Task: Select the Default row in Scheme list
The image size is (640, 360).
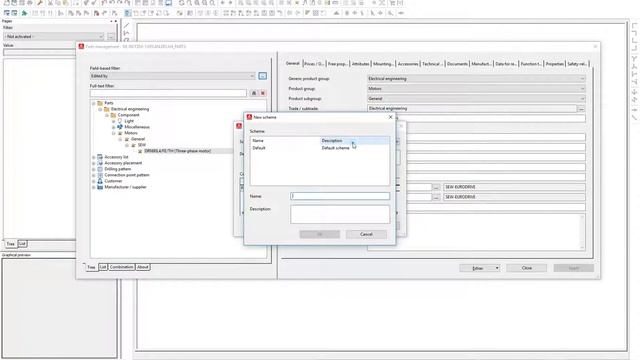Action: 320,148
